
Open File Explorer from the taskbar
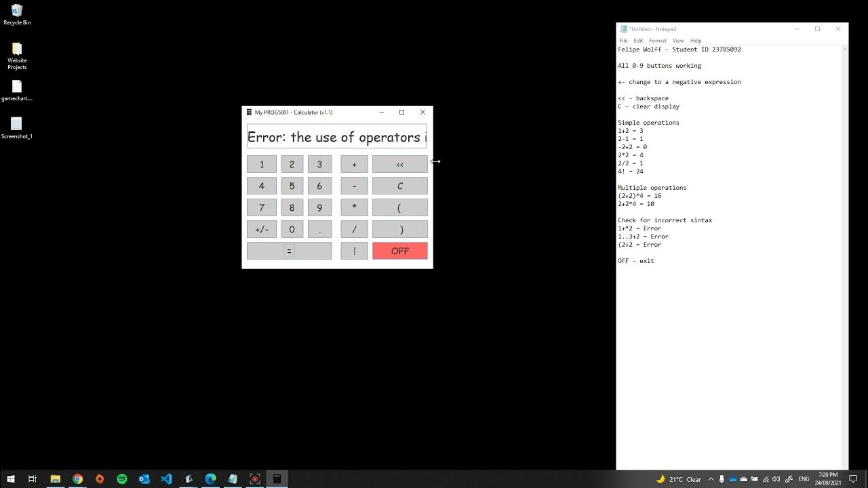56,479
